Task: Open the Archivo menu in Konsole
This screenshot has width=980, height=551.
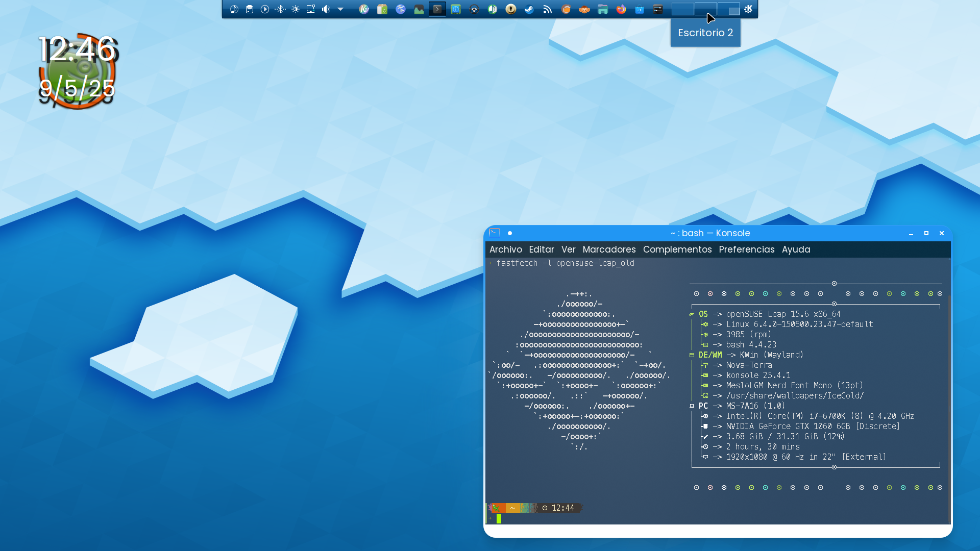Action: (505, 249)
